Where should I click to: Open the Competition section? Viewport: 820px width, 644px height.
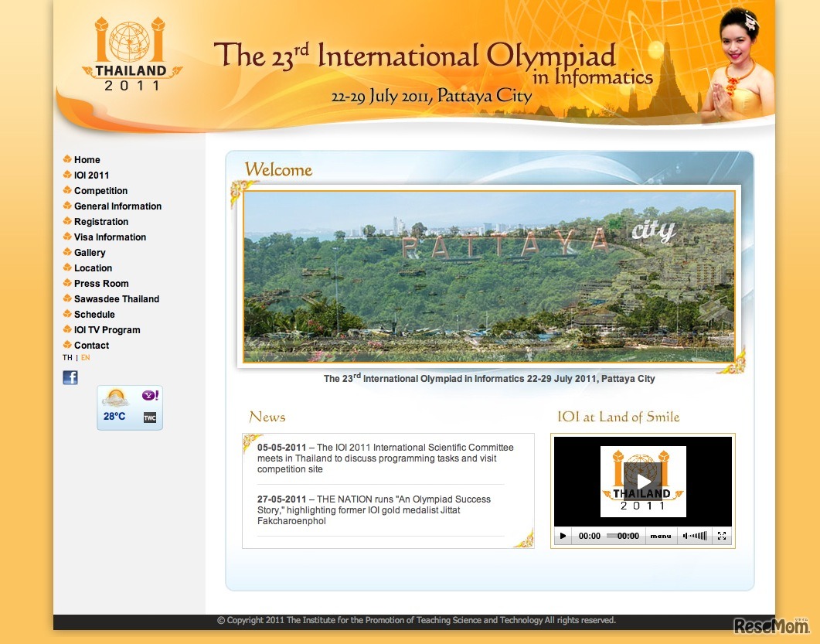100,190
